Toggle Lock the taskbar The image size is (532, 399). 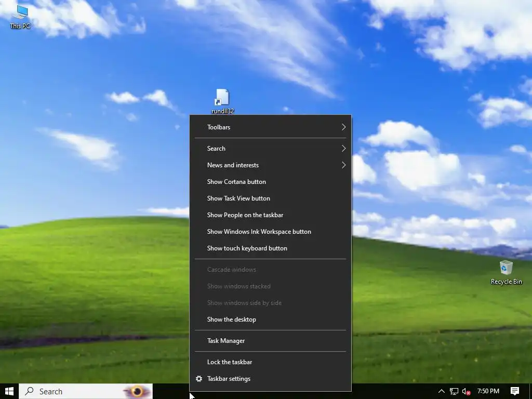pos(270,362)
